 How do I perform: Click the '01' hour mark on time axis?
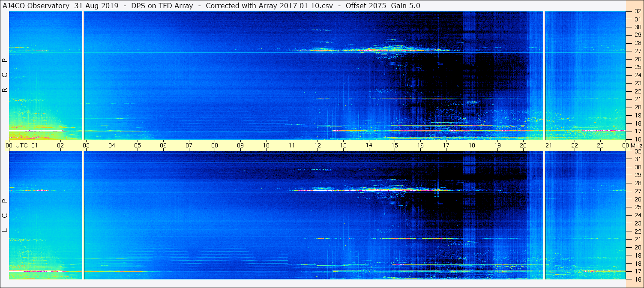point(35,145)
